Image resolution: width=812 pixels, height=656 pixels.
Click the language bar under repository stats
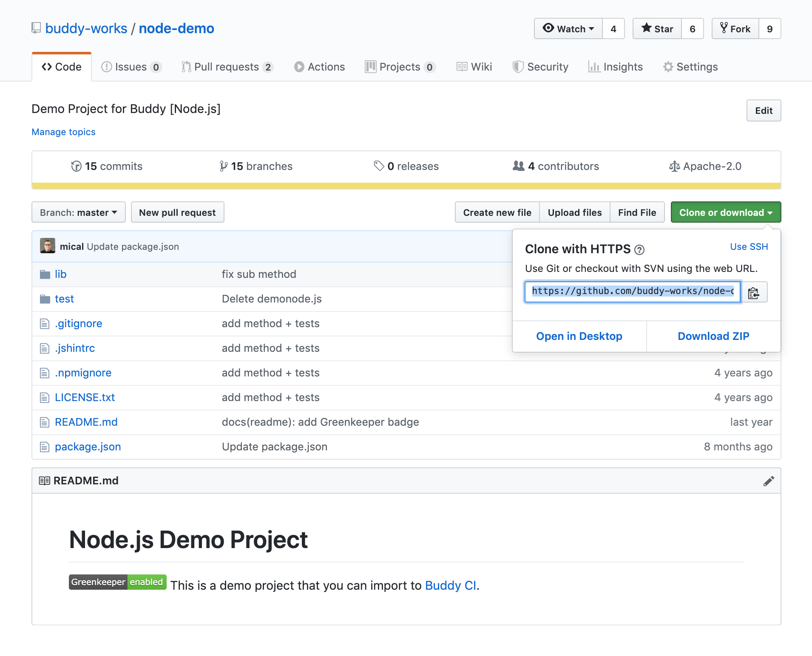(x=406, y=186)
